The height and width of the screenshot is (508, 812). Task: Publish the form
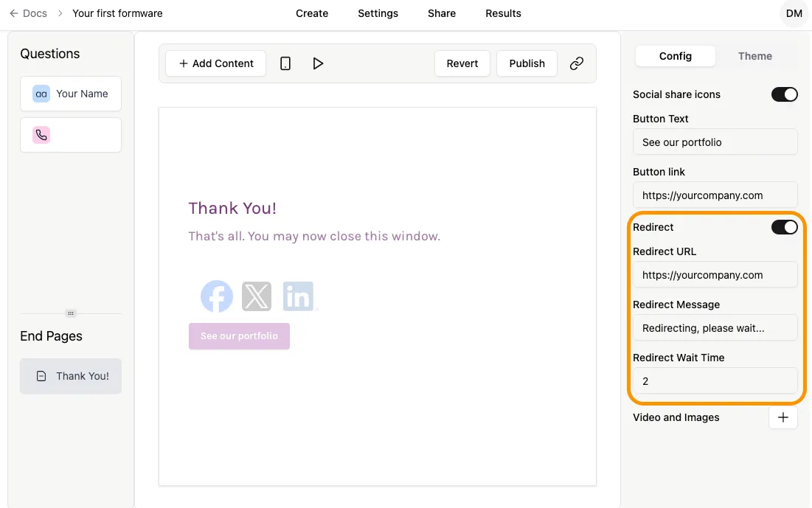[527, 63]
